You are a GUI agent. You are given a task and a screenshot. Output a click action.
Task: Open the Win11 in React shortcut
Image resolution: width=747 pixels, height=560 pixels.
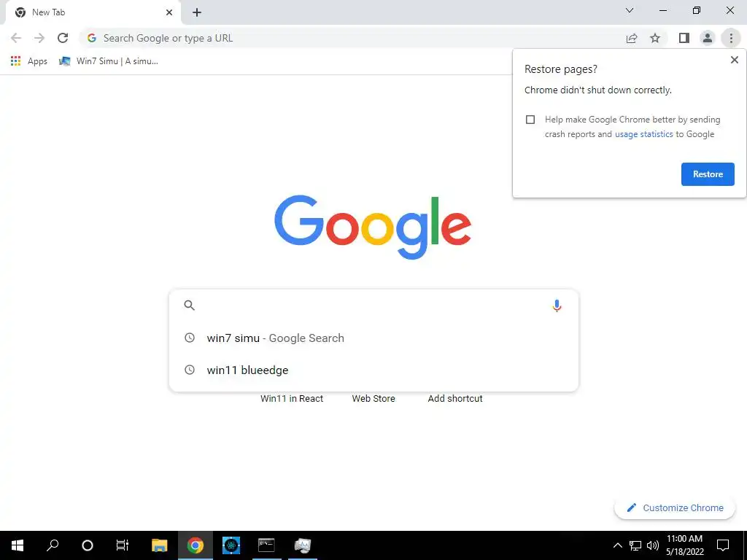coord(292,399)
